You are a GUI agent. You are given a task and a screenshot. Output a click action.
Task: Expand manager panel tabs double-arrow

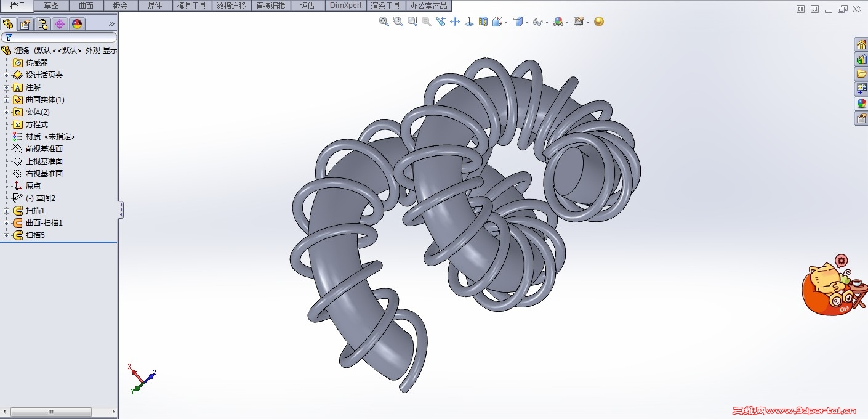[111, 24]
